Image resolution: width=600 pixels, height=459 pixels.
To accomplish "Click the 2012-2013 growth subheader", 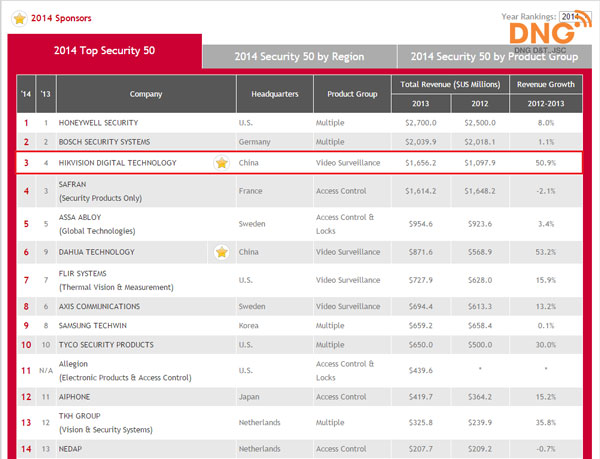I will click(546, 104).
